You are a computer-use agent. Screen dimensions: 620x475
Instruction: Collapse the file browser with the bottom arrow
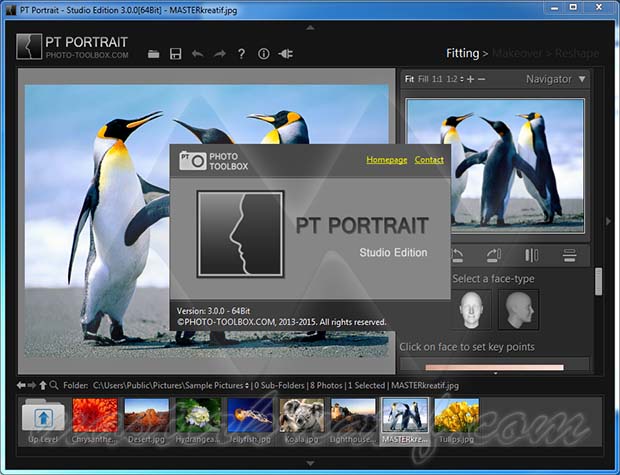(x=310, y=463)
